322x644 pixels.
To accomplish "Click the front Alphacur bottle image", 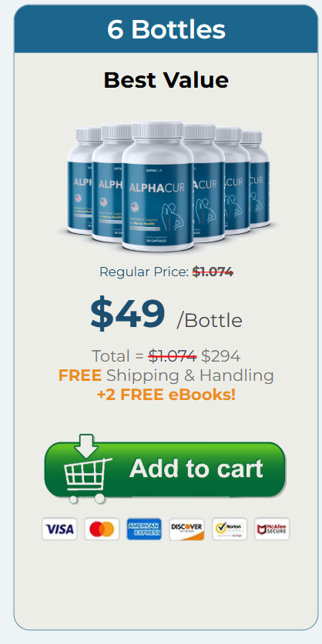I will 157,186.
